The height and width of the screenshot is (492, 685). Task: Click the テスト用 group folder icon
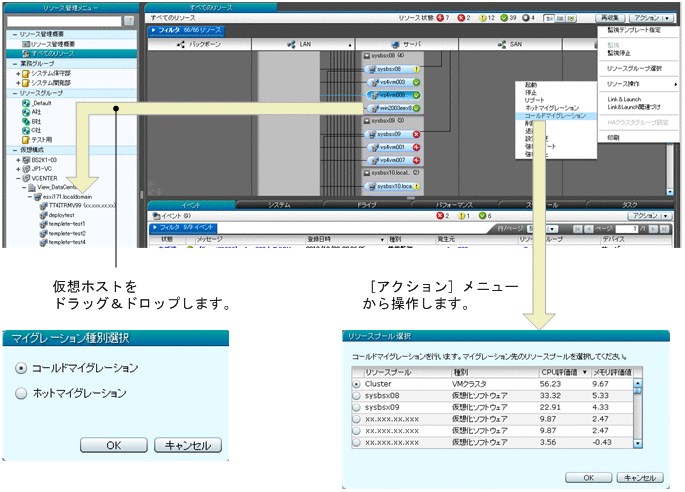26,140
